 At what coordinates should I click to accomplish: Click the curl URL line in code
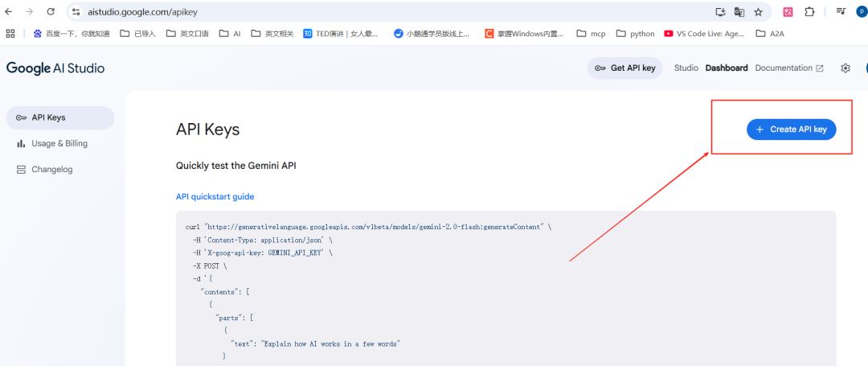click(368, 227)
